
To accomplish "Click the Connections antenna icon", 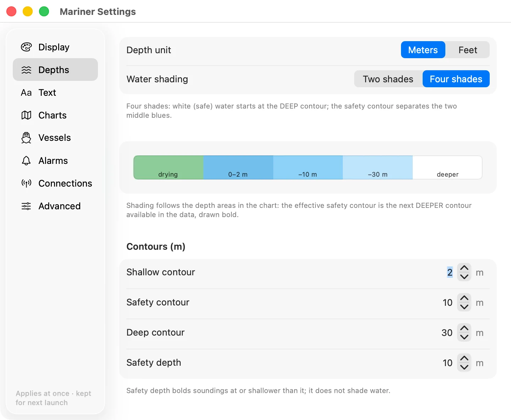I will tap(26, 183).
